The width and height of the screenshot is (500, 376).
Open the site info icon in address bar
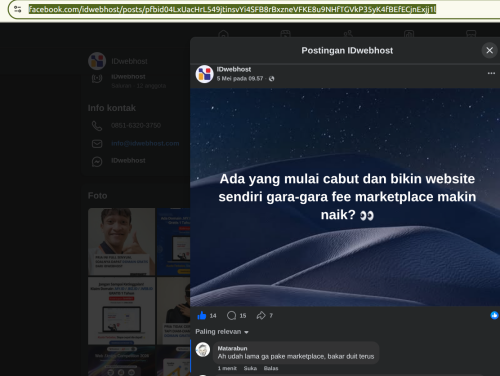click(18, 9)
